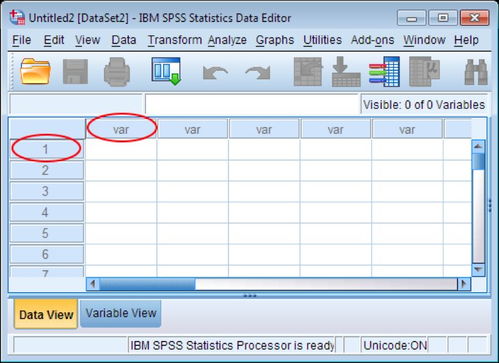Click the Redo arrow icon

click(x=258, y=73)
